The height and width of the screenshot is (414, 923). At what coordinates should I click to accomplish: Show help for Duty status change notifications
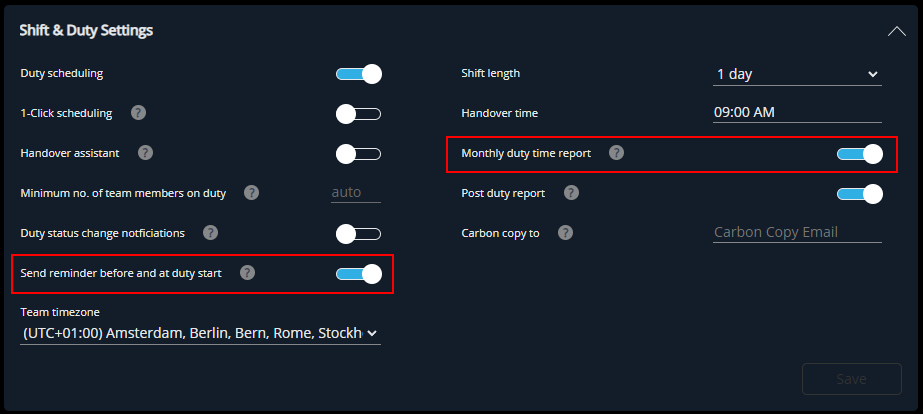tap(210, 233)
